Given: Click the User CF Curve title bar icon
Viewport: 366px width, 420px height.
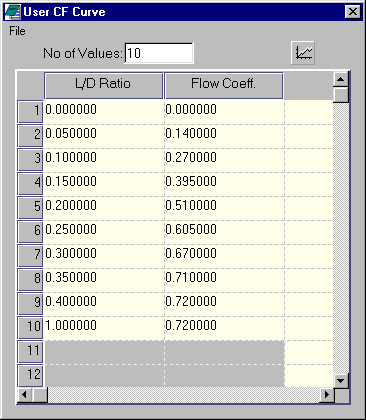Looking at the screenshot, I should [12, 12].
